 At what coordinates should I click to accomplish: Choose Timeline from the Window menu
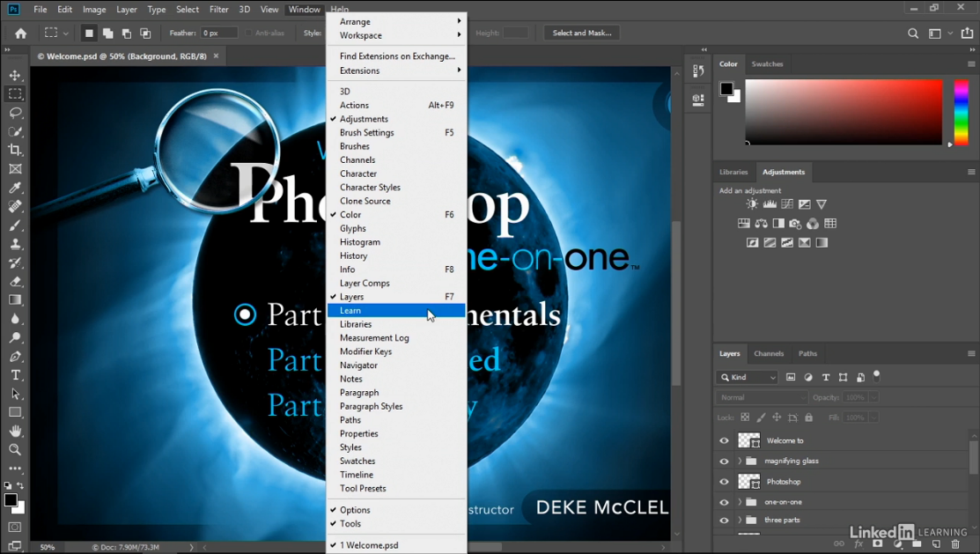tap(396, 475)
